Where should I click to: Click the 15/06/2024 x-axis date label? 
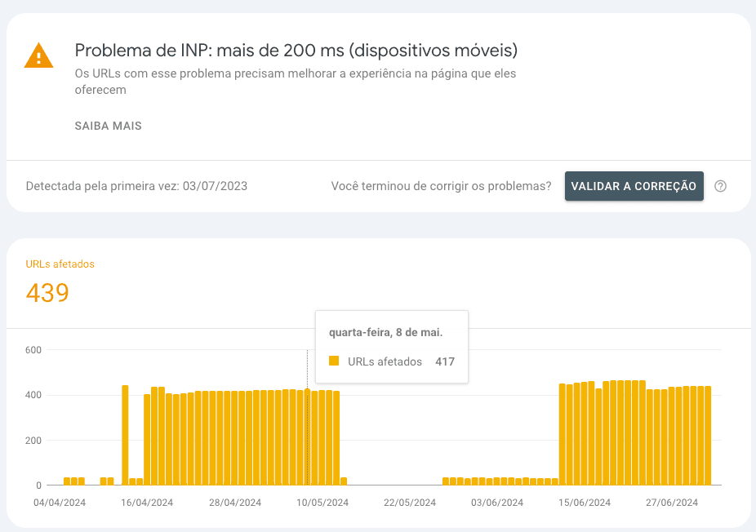click(586, 503)
